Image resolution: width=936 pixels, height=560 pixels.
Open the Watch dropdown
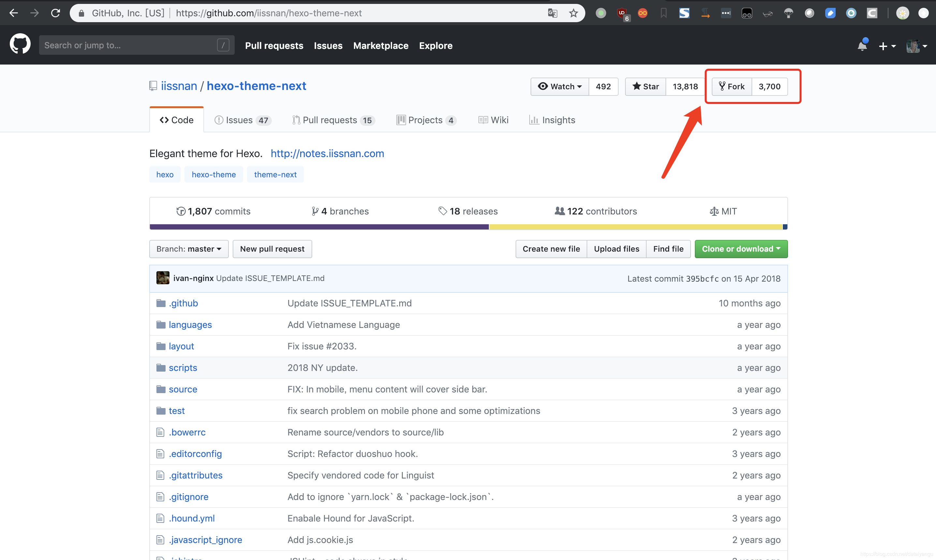coord(560,86)
